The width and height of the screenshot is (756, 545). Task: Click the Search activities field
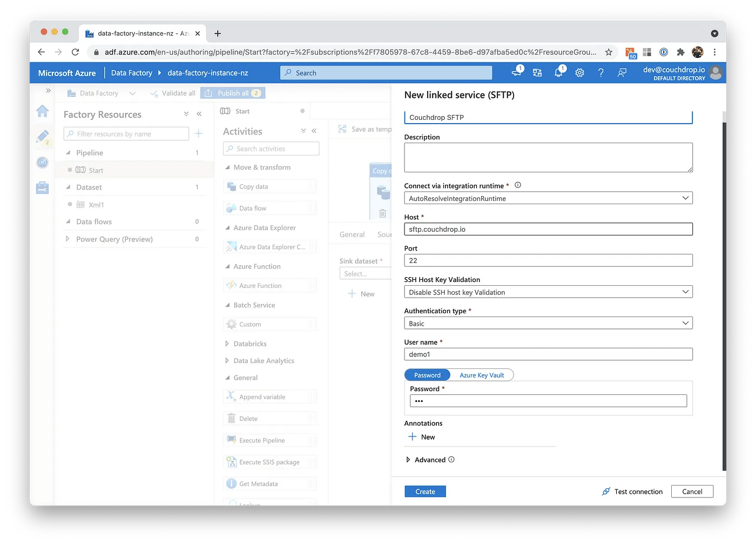click(271, 149)
